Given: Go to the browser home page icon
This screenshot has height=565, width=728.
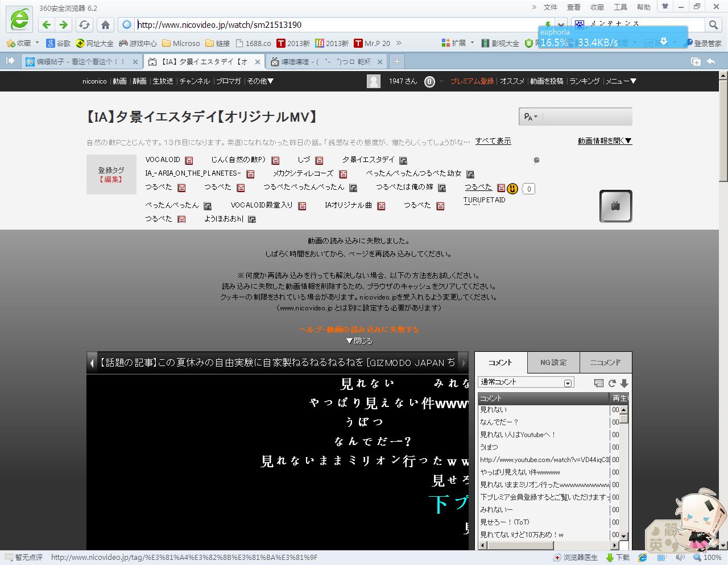Looking at the screenshot, I should pyautogui.click(x=105, y=25).
